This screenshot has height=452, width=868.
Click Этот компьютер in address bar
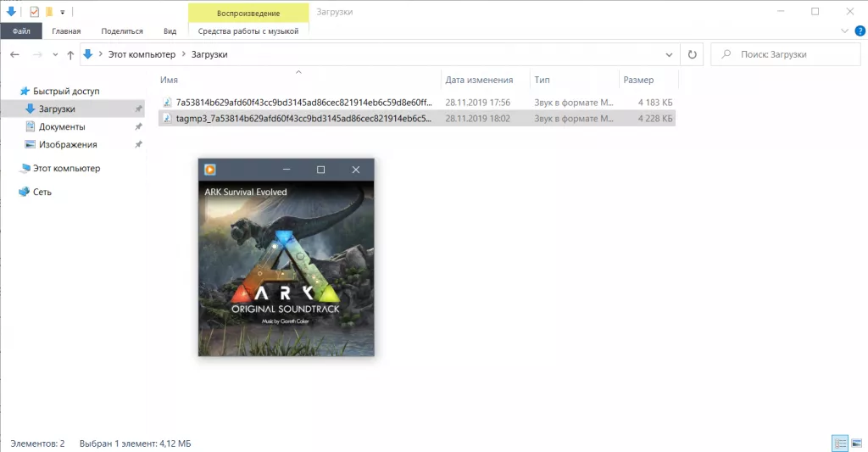click(142, 54)
